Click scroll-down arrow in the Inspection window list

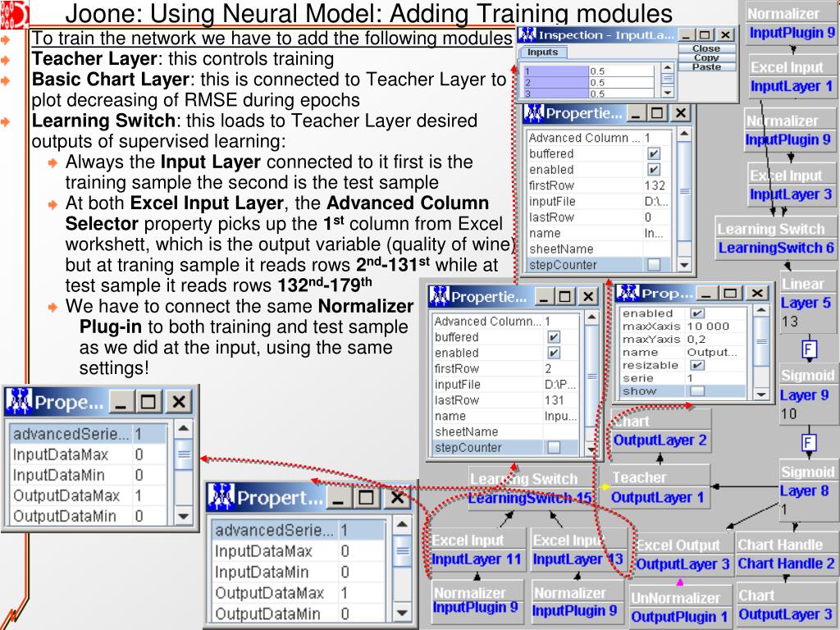click(x=667, y=93)
